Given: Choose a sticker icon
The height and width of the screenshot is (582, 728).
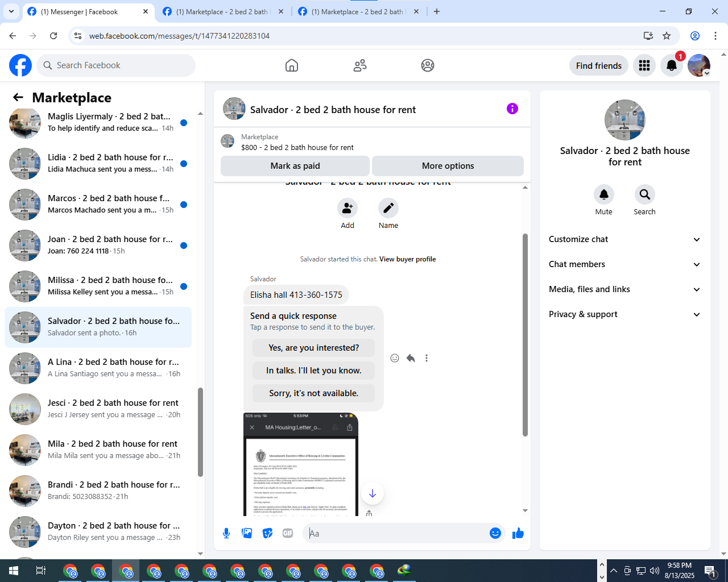Looking at the screenshot, I should [267, 533].
